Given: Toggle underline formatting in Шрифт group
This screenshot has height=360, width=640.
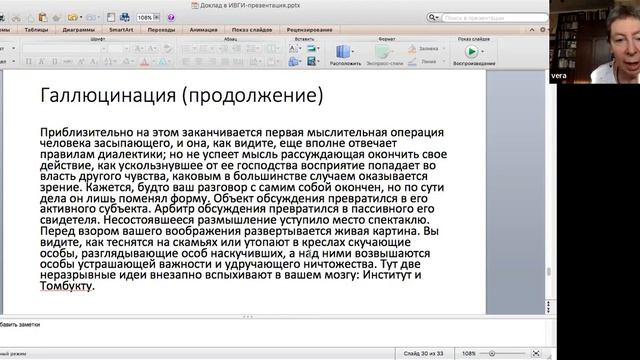Looking at the screenshot, I should 54,62.
